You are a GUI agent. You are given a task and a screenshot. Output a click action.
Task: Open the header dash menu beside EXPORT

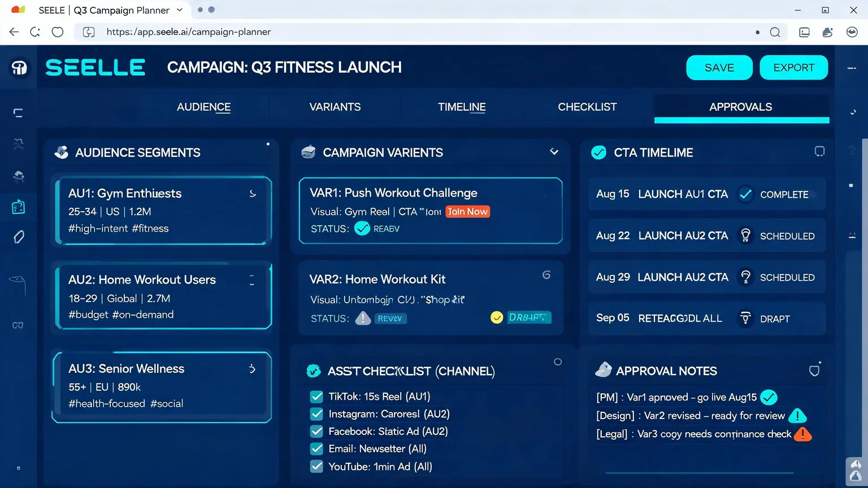tap(852, 68)
